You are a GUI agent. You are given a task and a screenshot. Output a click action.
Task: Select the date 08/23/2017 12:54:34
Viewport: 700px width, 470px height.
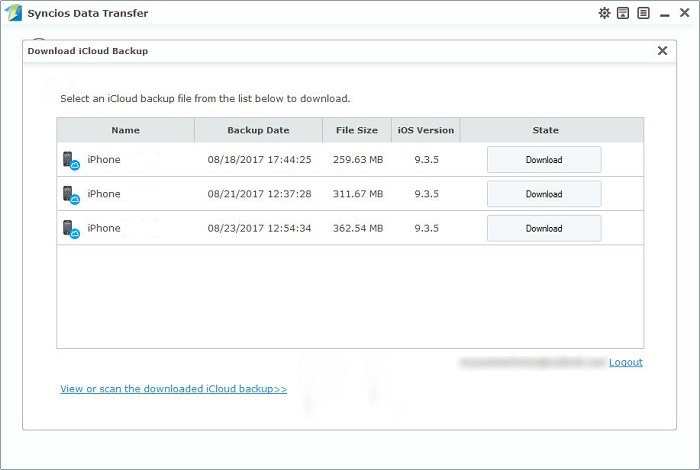tap(259, 228)
